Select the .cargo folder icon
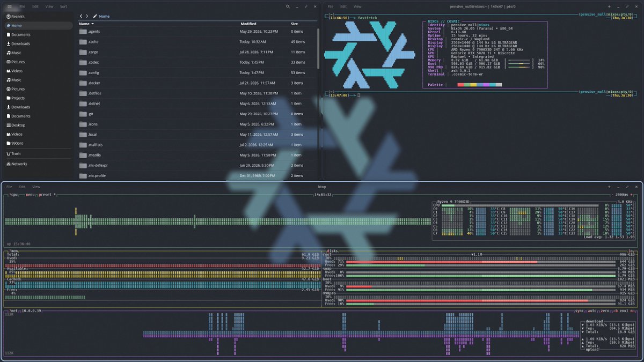This screenshot has width=644, height=362. coord(83,52)
